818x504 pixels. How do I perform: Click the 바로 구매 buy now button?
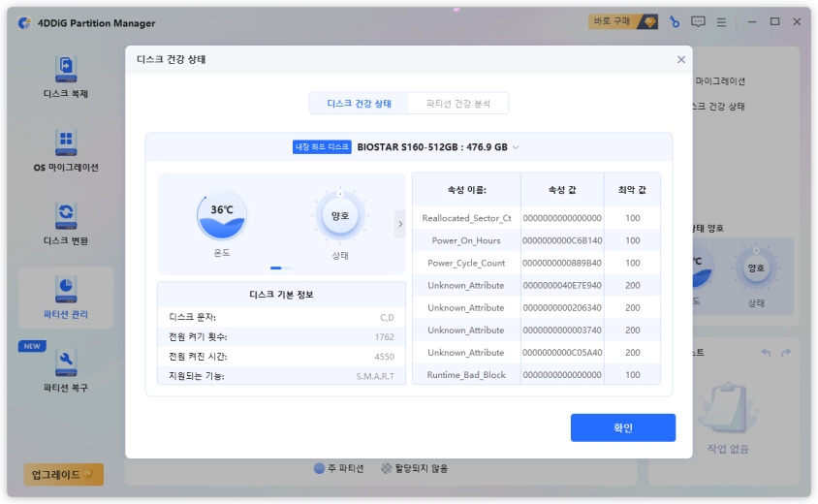(x=623, y=21)
